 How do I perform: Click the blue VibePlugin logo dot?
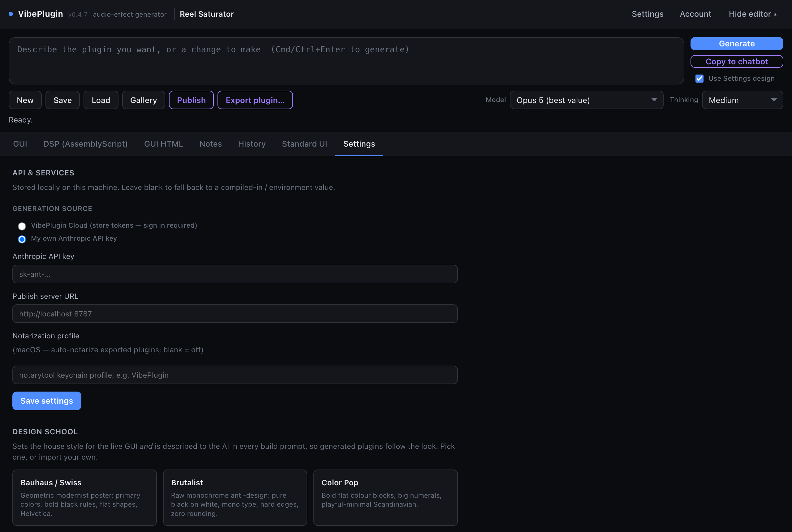11,14
